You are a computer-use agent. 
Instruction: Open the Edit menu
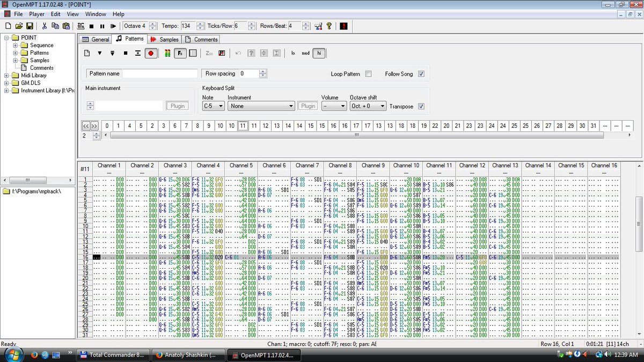(x=56, y=14)
